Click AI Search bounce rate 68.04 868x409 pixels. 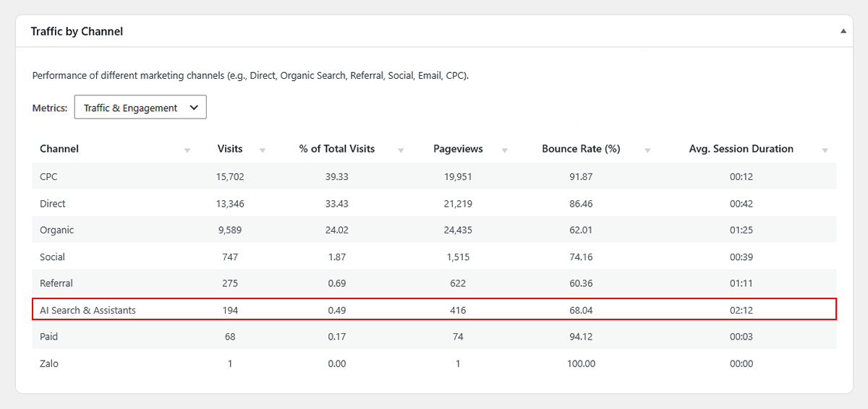point(582,310)
